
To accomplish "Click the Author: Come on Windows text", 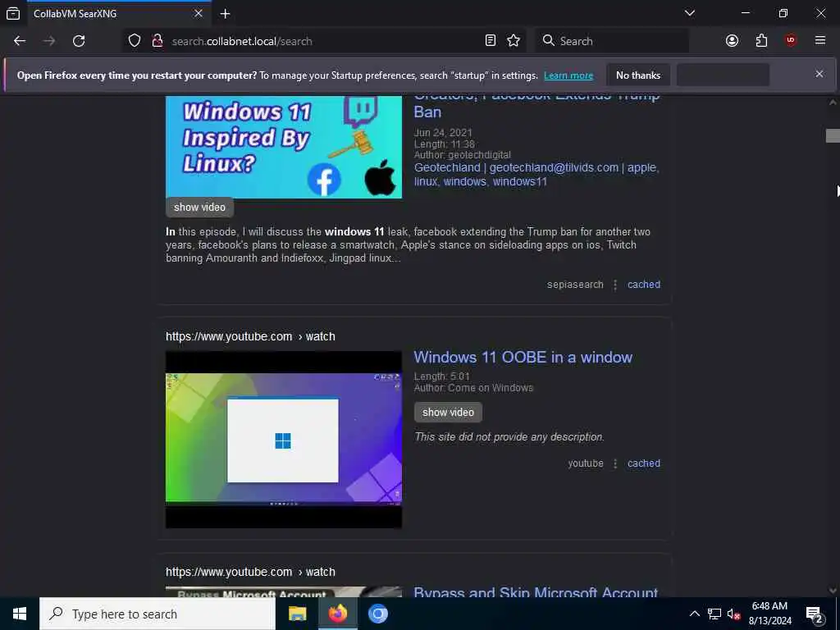I will click(x=473, y=388).
